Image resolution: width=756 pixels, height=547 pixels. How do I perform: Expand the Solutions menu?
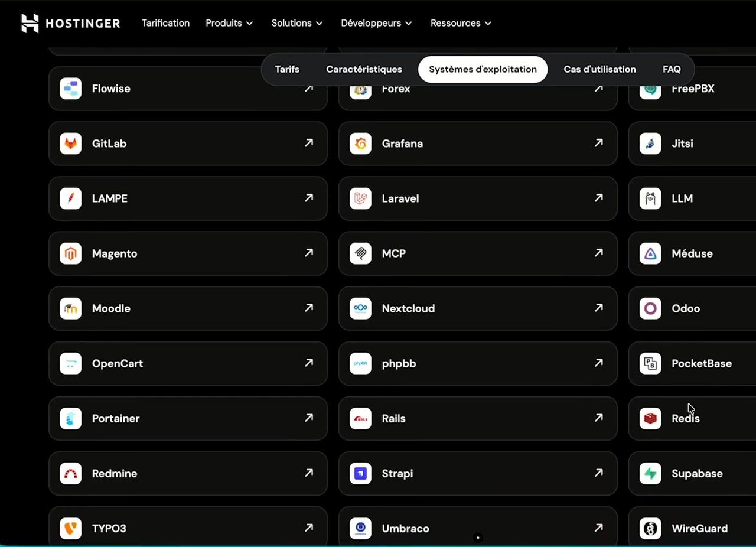tap(297, 23)
